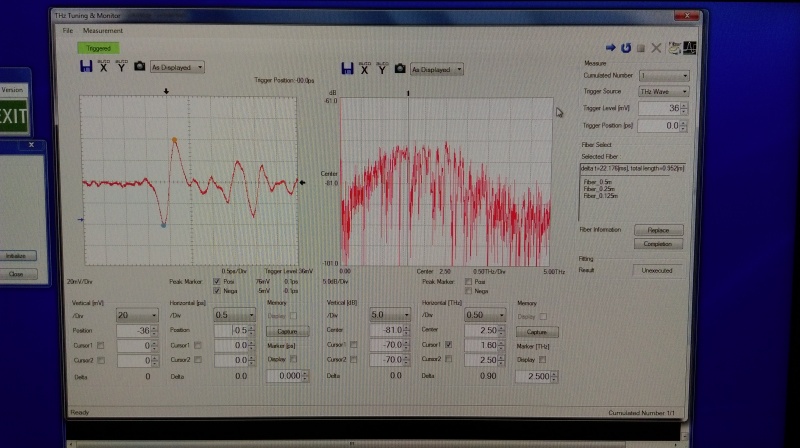Click the Replace button in Fiber Information

tap(657, 229)
